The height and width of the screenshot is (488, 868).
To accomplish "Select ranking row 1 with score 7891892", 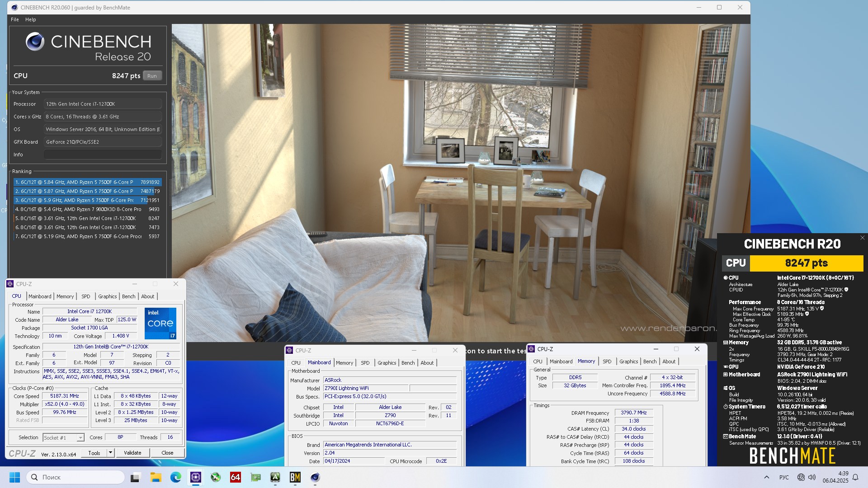I will point(87,182).
